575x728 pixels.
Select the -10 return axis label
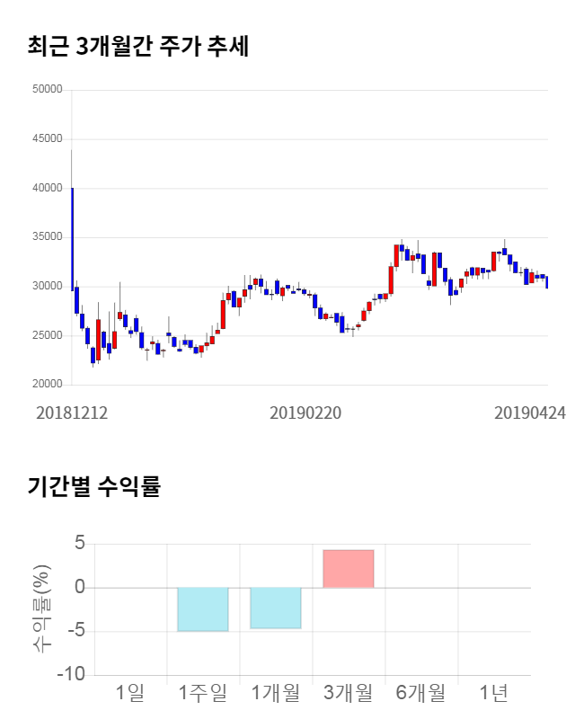(x=72, y=675)
